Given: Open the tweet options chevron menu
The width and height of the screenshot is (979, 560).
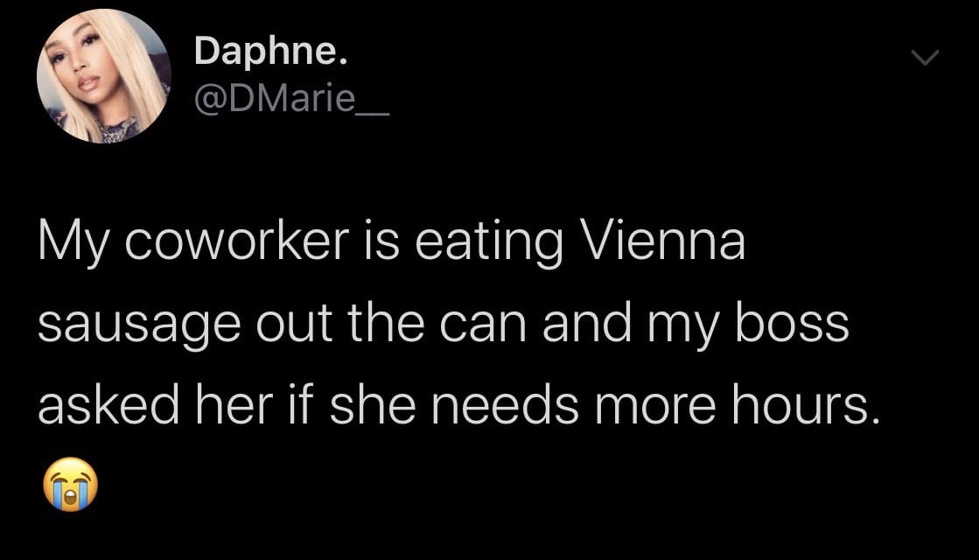Looking at the screenshot, I should [x=924, y=58].
